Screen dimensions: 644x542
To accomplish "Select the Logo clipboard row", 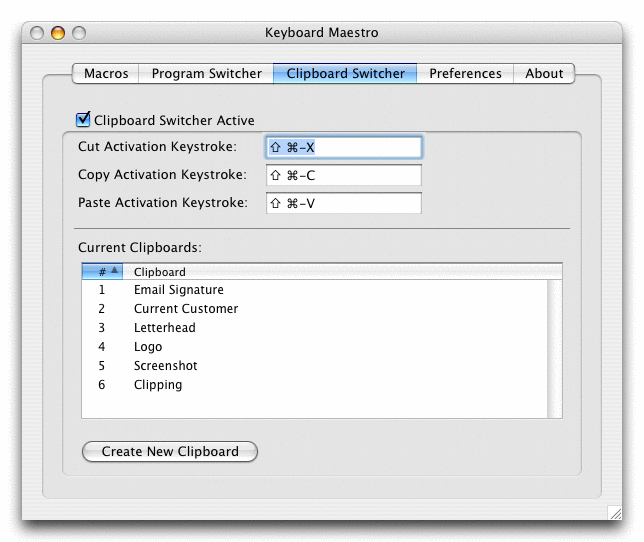I will coord(315,347).
